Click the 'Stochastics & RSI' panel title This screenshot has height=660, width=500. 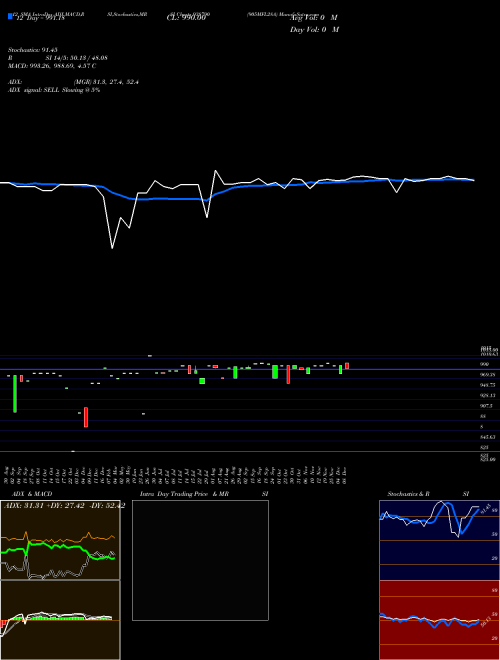pyautogui.click(x=428, y=494)
